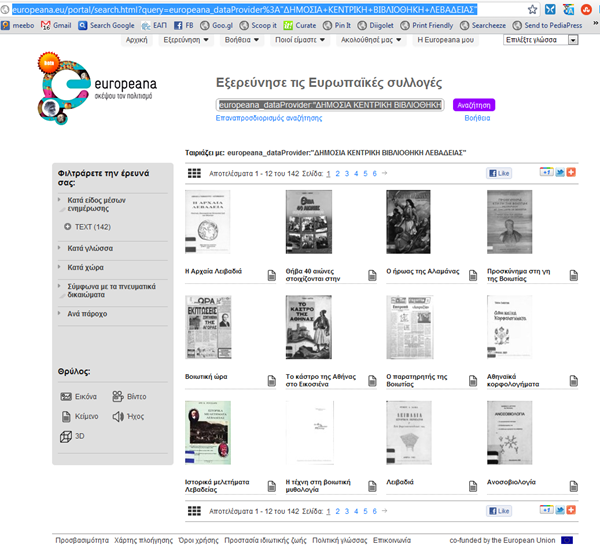Open thumbnail of Το κάστρο της Αθήνας
The height and width of the screenshot is (548, 600).
click(309, 327)
